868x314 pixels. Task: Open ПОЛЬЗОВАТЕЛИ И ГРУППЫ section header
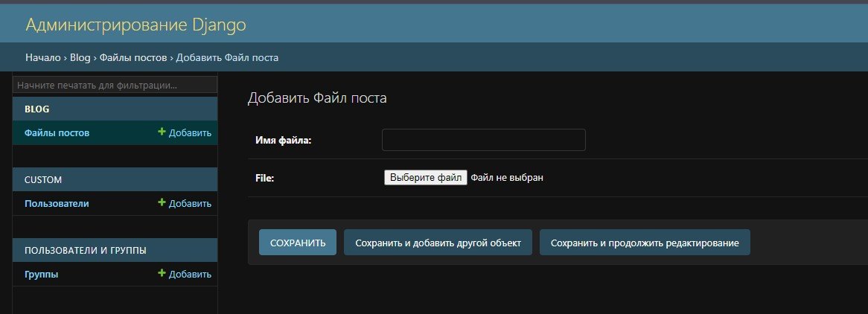point(86,250)
